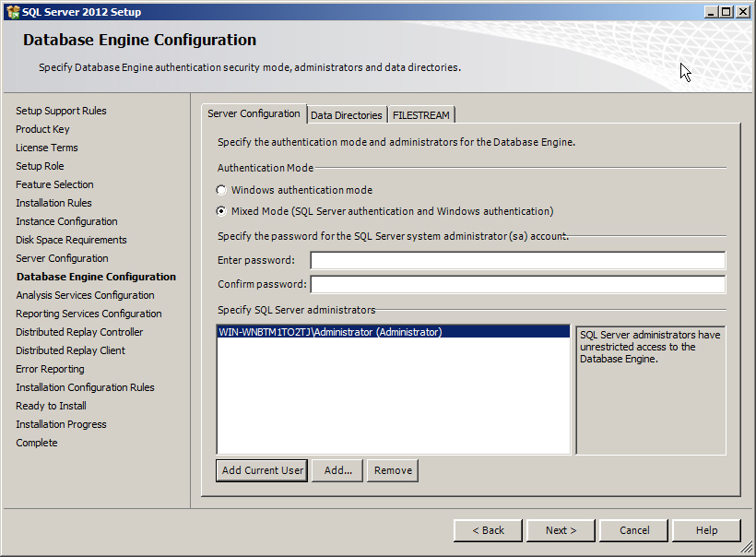
Task: Click Setup Role step in sidebar
Action: 40,166
